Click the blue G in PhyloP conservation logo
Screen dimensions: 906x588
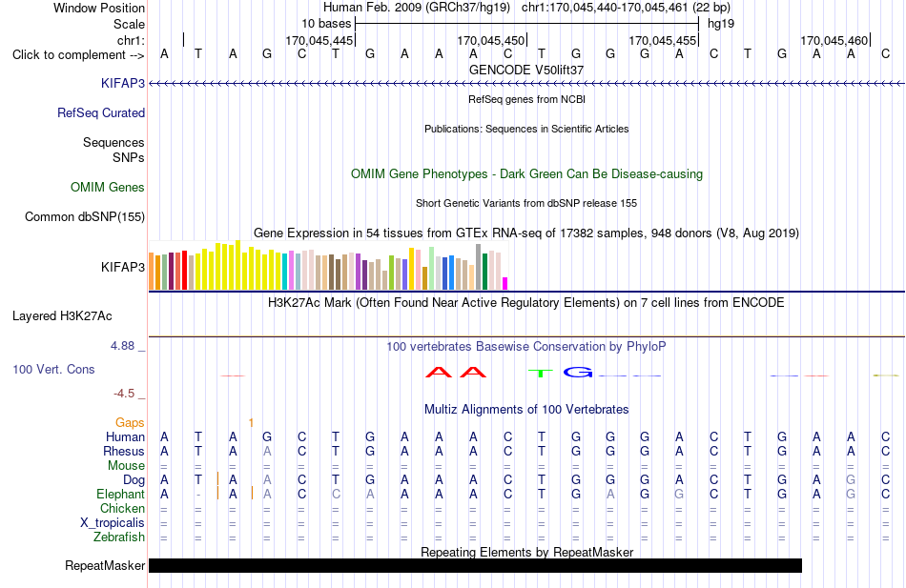point(578,372)
